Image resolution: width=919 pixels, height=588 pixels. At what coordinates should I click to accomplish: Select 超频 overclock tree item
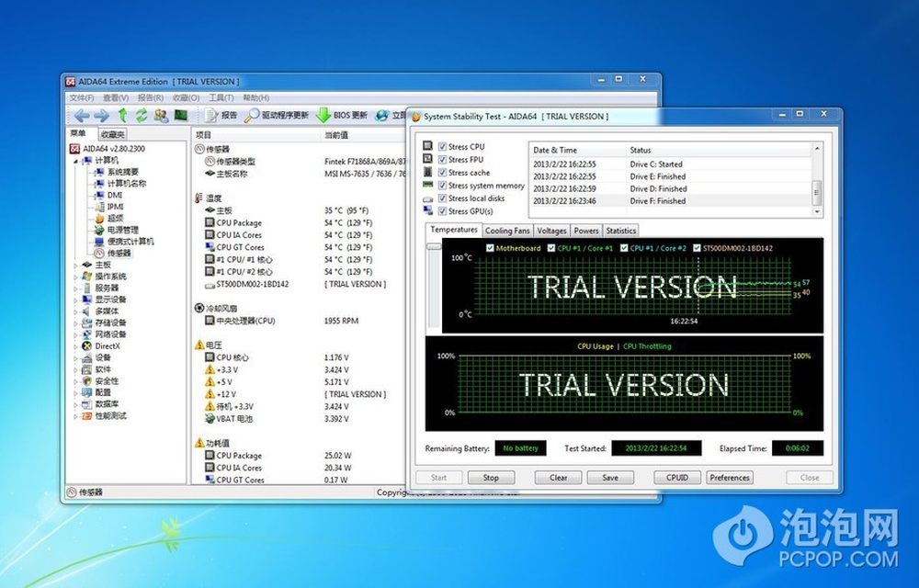(115, 218)
